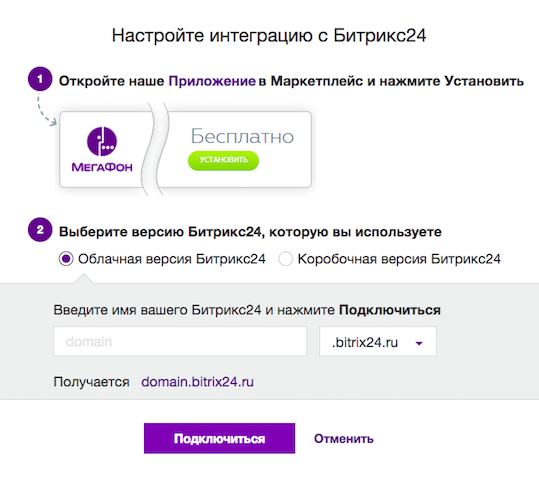This screenshot has width=539, height=501.
Task: Focus the domain name input field
Action: tap(180, 341)
